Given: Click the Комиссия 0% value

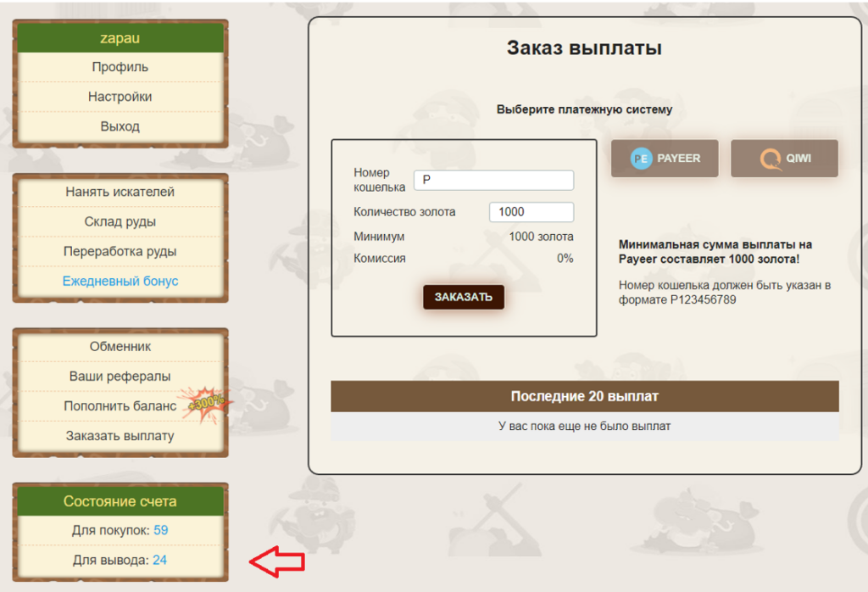Looking at the screenshot, I should click(565, 258).
